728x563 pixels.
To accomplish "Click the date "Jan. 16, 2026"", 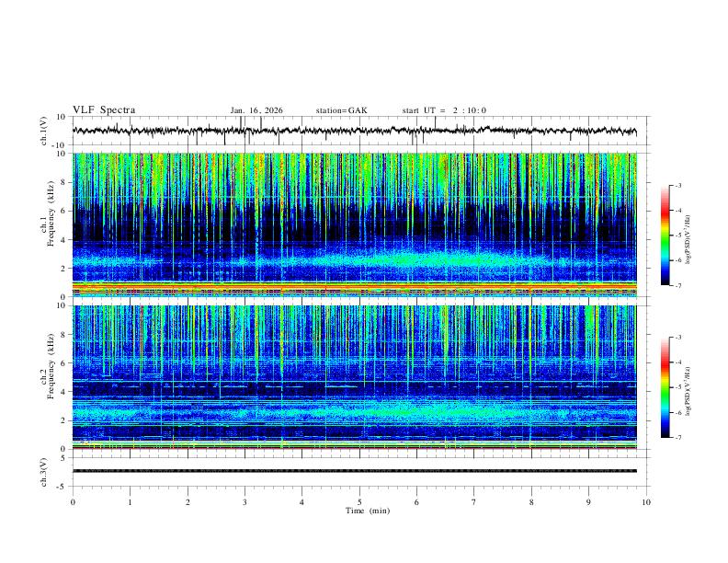I will (x=256, y=110).
